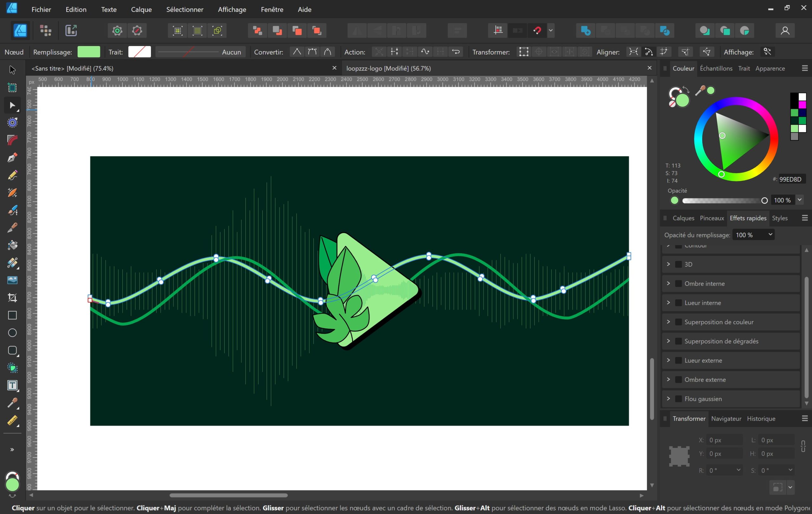Expand the Lueur externe settings
The image size is (812, 514).
(x=668, y=360)
